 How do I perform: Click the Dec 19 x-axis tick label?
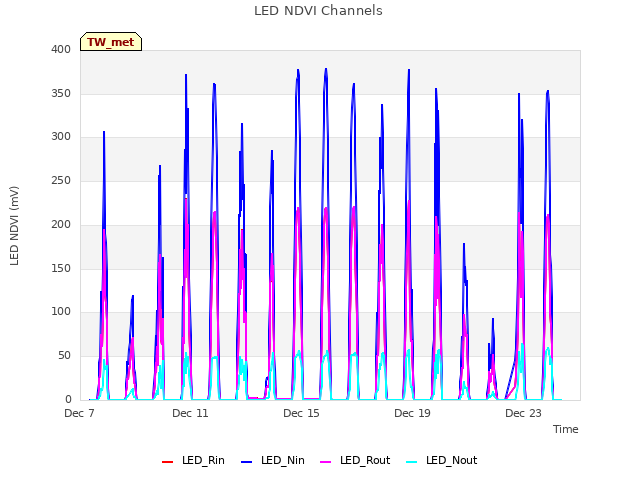point(412,413)
